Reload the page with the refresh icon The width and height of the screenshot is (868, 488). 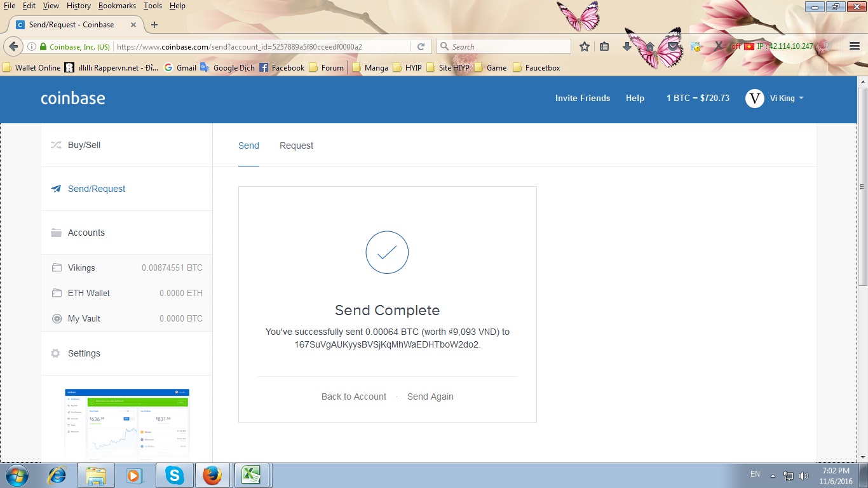click(421, 46)
